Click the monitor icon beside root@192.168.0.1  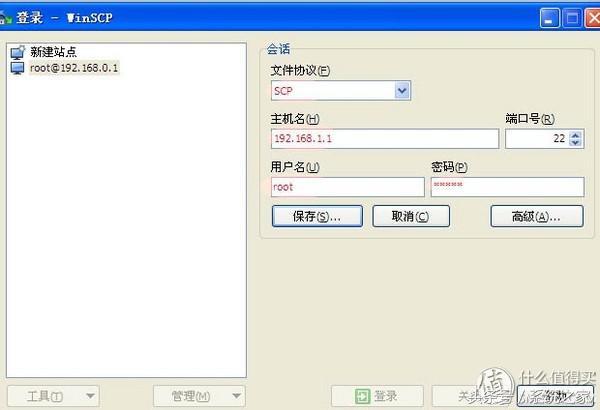coord(18,68)
